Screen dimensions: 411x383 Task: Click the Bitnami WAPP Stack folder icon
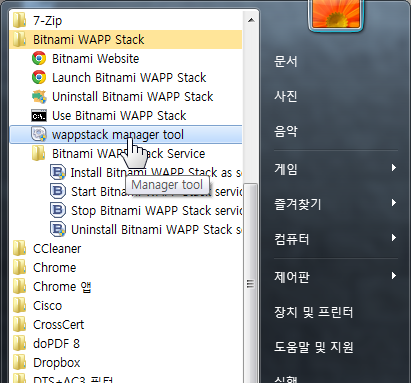(20, 40)
